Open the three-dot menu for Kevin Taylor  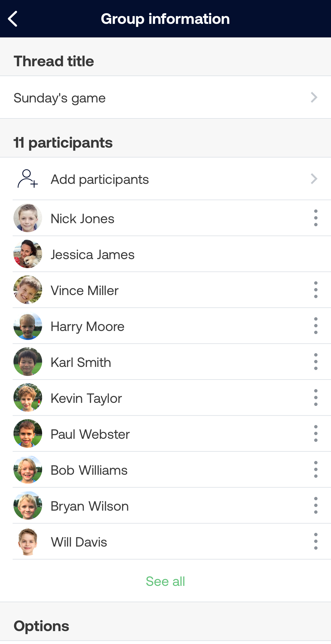pyautogui.click(x=316, y=398)
